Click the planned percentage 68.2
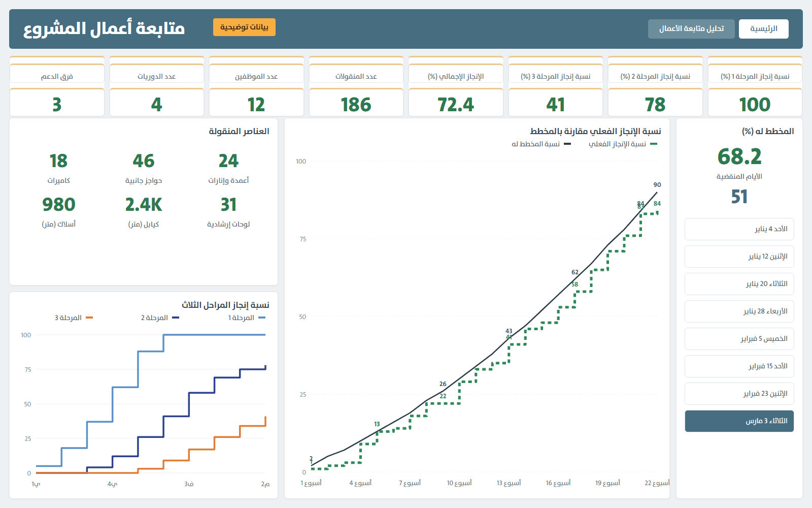812x508 pixels. (x=739, y=156)
